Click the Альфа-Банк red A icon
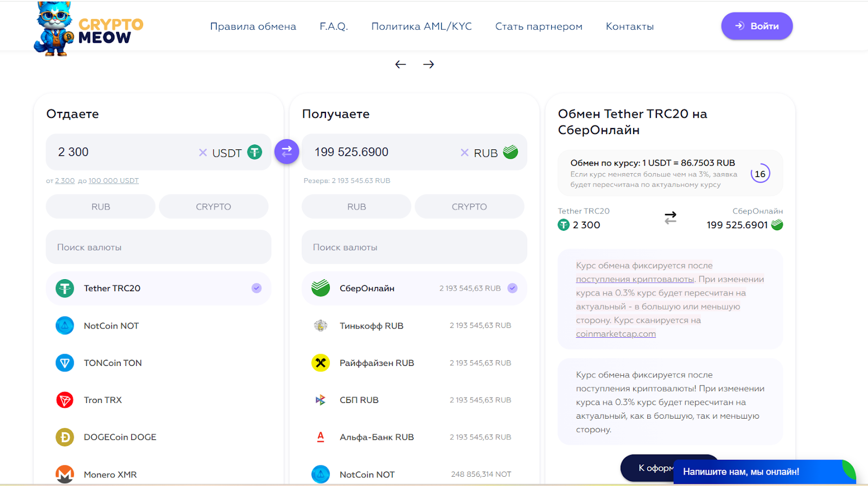Viewport: 868px width, 486px height. (x=321, y=437)
